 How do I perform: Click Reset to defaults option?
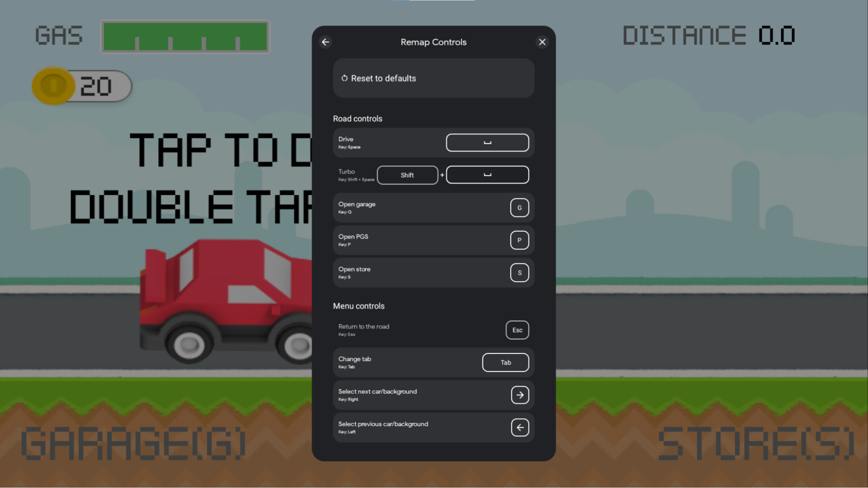(434, 78)
